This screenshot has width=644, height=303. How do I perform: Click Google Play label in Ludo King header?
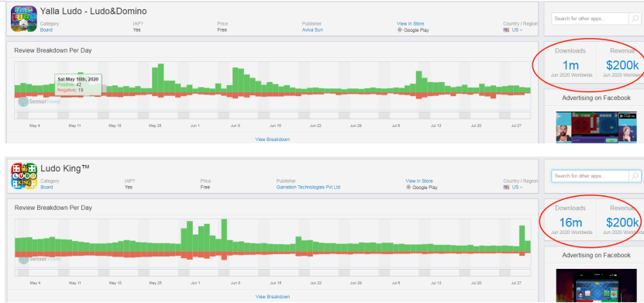(425, 188)
